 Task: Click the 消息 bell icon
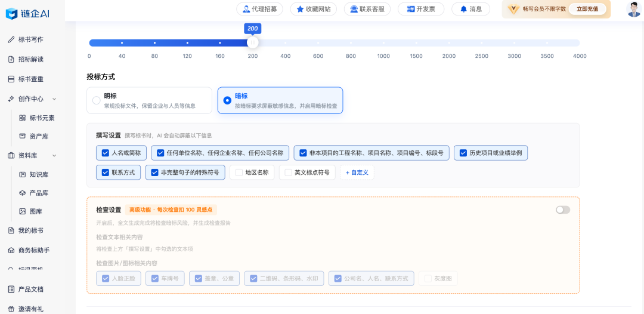(464, 9)
